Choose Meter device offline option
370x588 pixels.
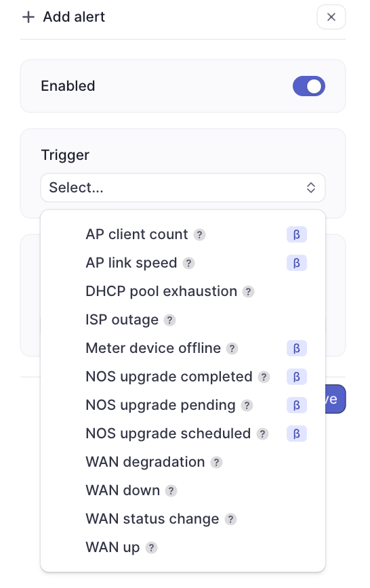183,348
